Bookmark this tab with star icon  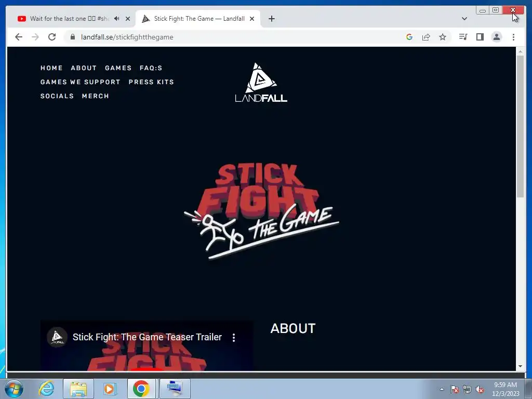443,37
